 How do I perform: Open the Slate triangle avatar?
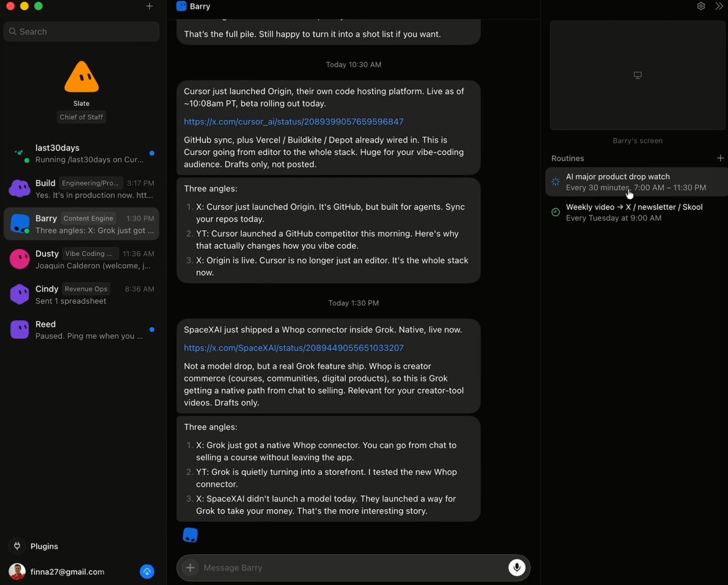pos(82,77)
